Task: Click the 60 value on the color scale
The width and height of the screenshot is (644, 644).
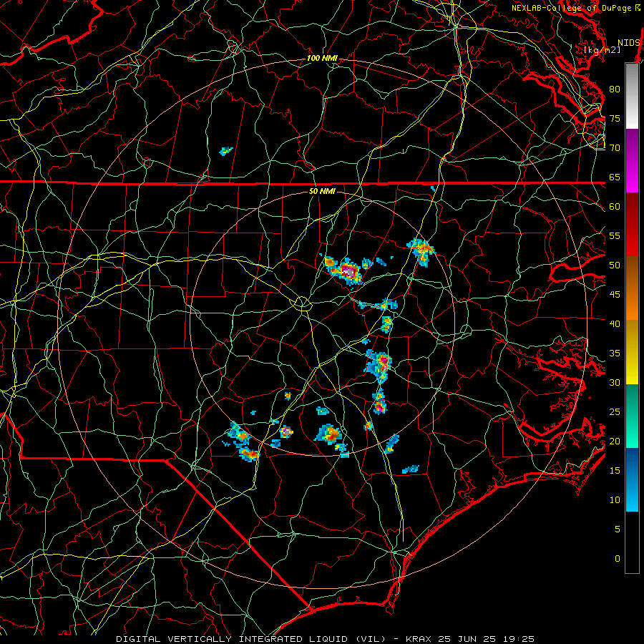Action: coord(615,206)
